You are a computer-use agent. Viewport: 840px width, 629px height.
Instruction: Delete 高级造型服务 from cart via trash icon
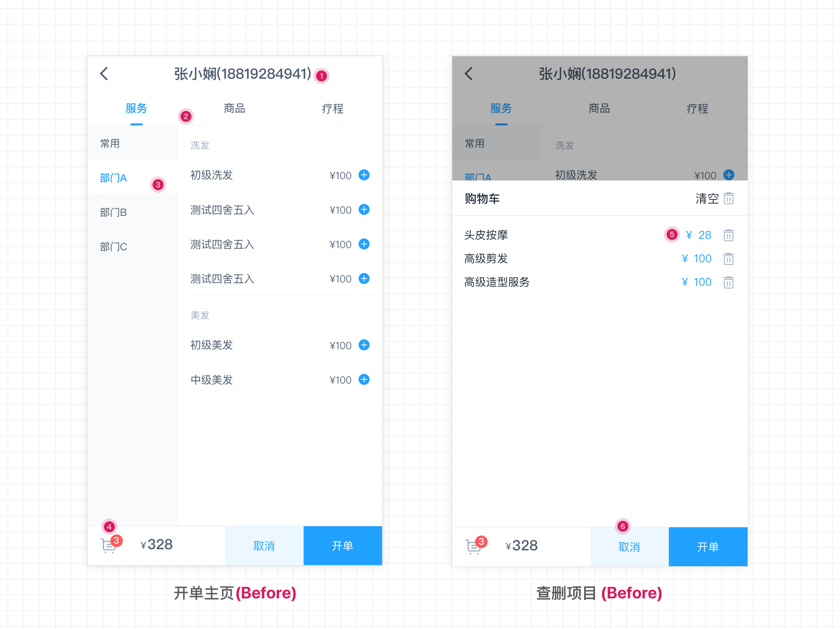pyautogui.click(x=728, y=282)
